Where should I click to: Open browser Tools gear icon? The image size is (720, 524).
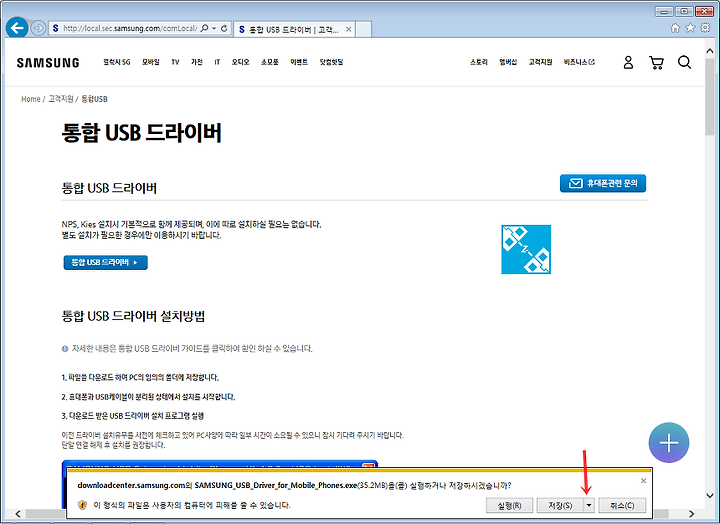pos(705,28)
